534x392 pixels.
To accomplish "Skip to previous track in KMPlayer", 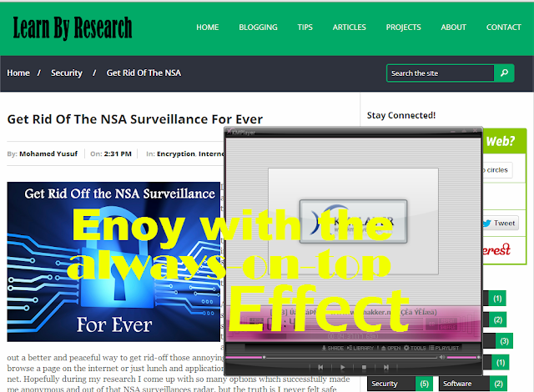I will (320, 367).
